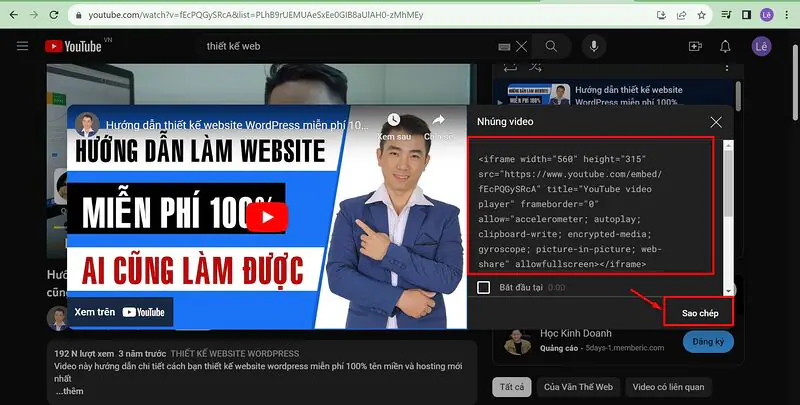The height and width of the screenshot is (405, 800).
Task: Click the install app icon in address bar
Action: pos(662,15)
